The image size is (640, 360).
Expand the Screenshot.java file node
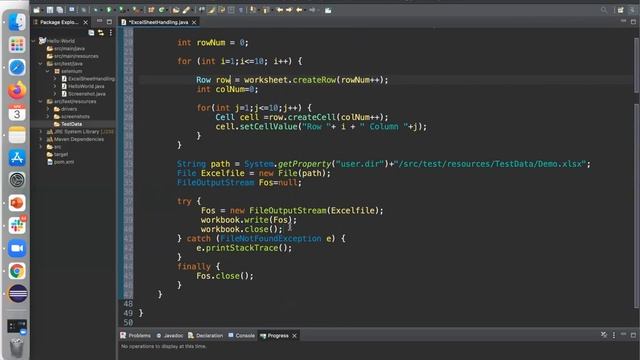55,93
